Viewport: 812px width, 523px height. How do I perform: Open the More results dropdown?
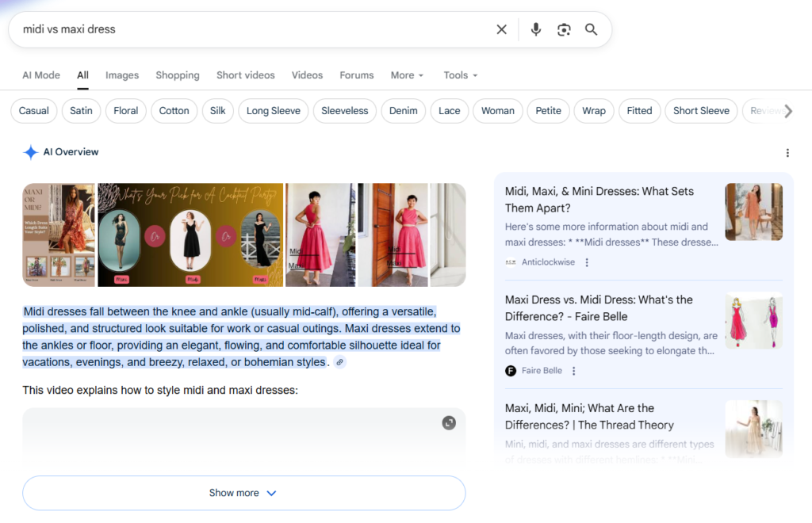coord(407,75)
